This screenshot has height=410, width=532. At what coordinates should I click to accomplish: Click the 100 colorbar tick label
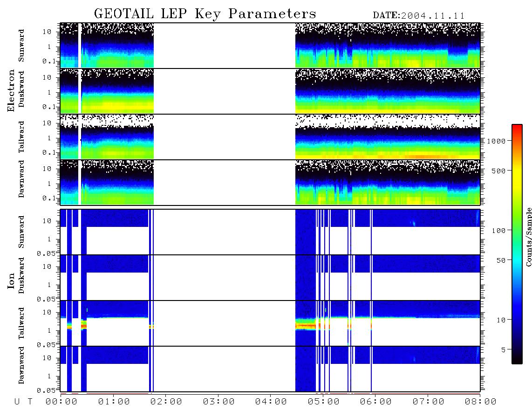[x=498, y=231]
